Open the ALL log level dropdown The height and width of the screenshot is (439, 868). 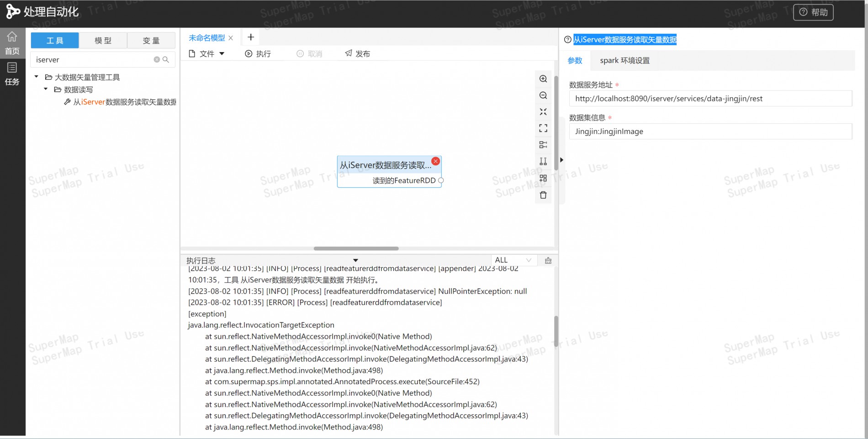513,260
